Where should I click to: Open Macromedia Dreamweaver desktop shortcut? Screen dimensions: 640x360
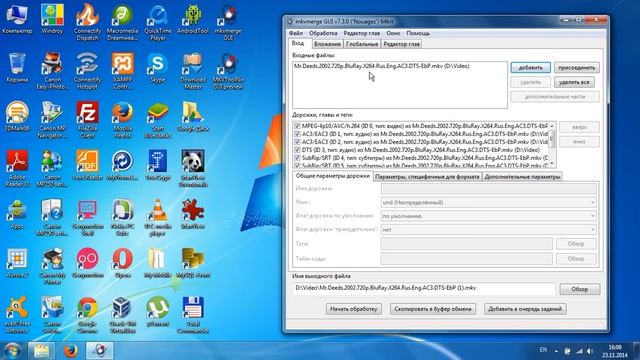point(122,22)
